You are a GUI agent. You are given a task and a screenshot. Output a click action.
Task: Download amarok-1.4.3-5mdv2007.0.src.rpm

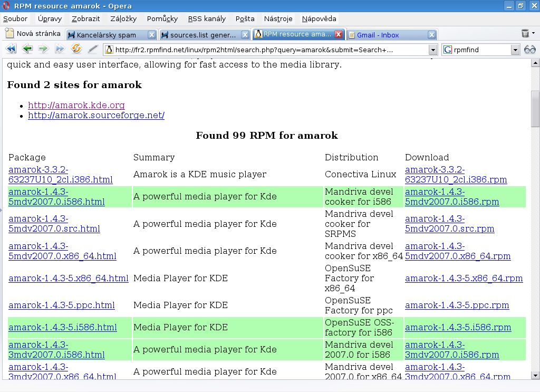[x=449, y=224]
